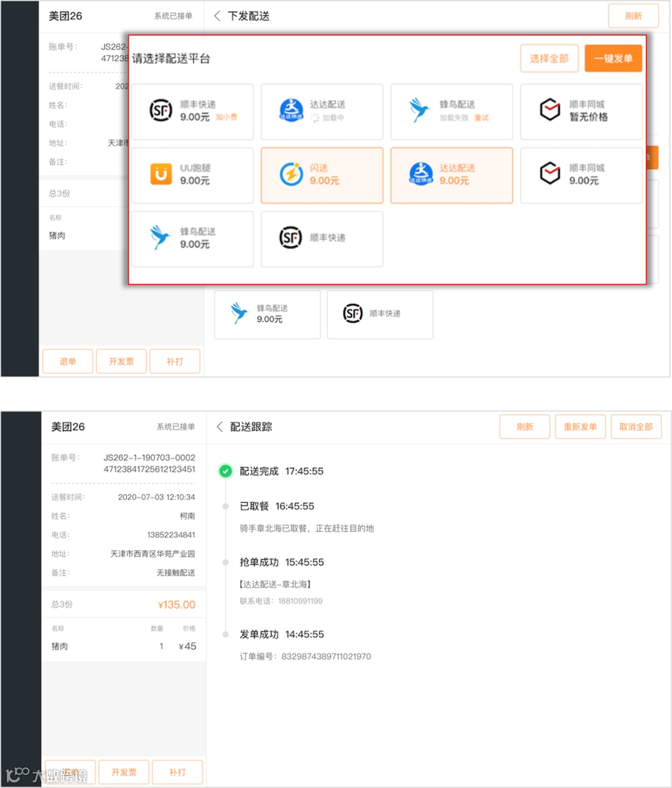Click the 重新发单 button
Image resolution: width=672 pixels, height=788 pixels.
tap(581, 427)
